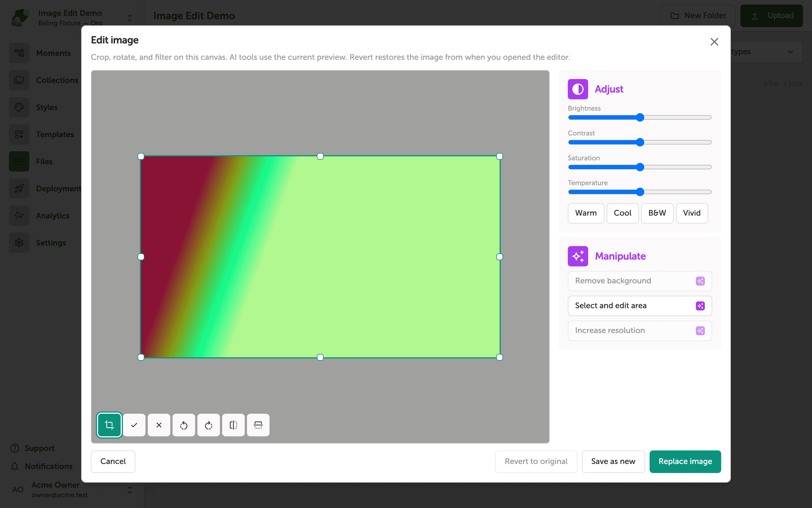
Task: Click Increase resolution
Action: click(639, 330)
